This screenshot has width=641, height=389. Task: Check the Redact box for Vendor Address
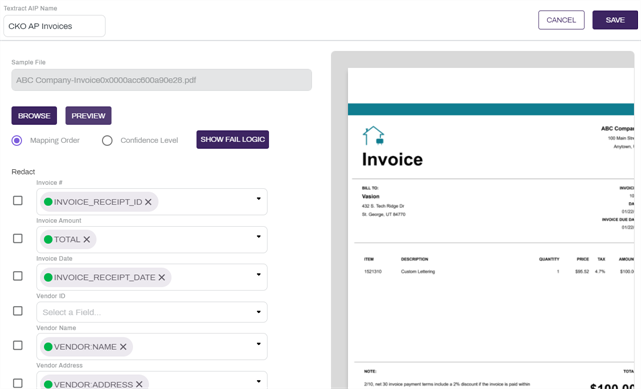[18, 383]
